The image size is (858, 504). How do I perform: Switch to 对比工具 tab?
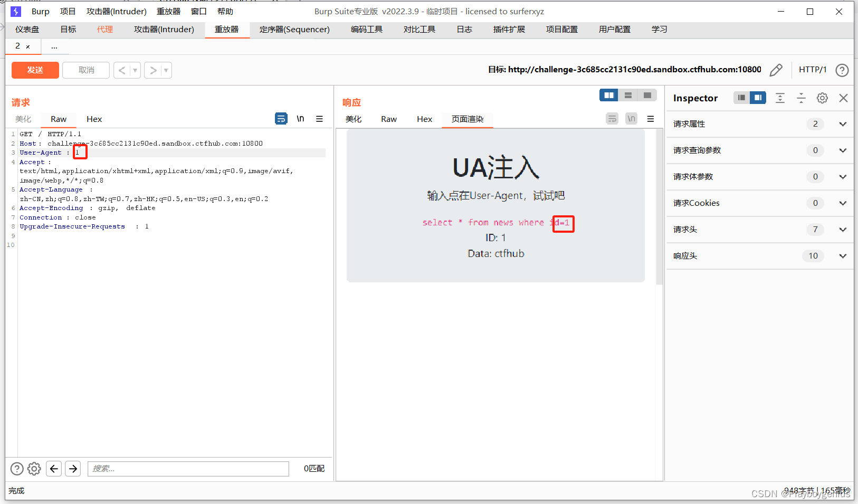(420, 30)
